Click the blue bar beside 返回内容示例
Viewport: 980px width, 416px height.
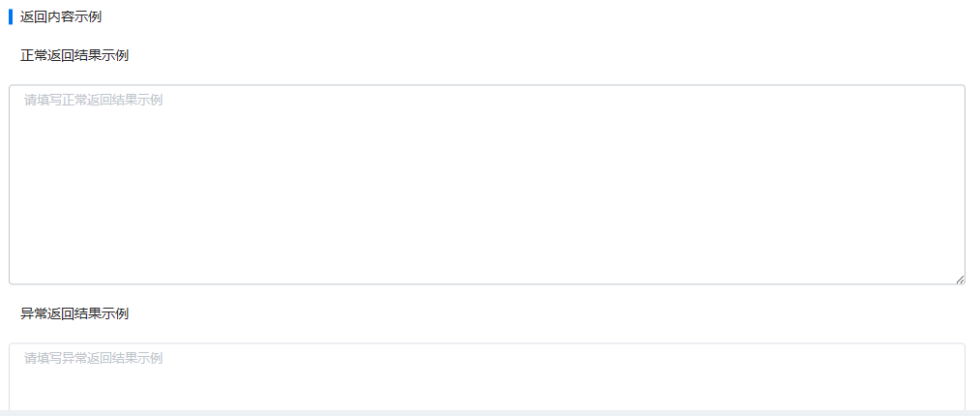[11, 16]
